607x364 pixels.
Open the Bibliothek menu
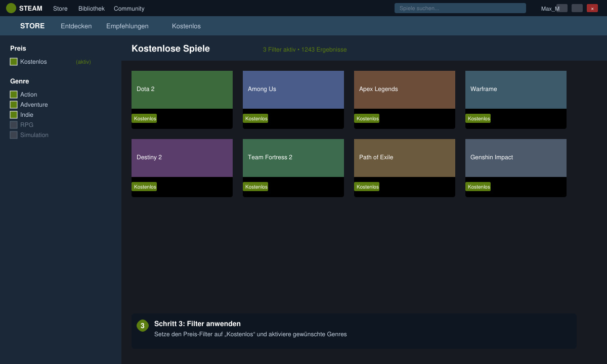[92, 9]
